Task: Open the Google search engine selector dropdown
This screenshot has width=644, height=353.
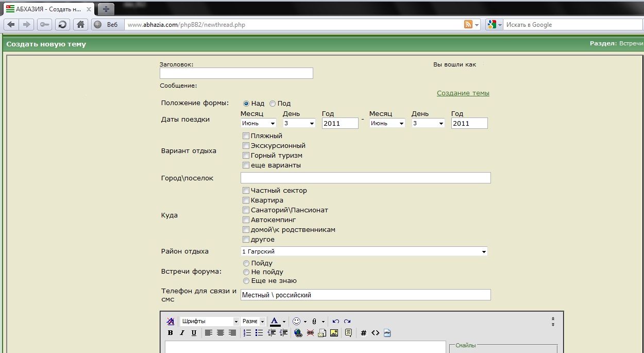Action: click(x=494, y=24)
